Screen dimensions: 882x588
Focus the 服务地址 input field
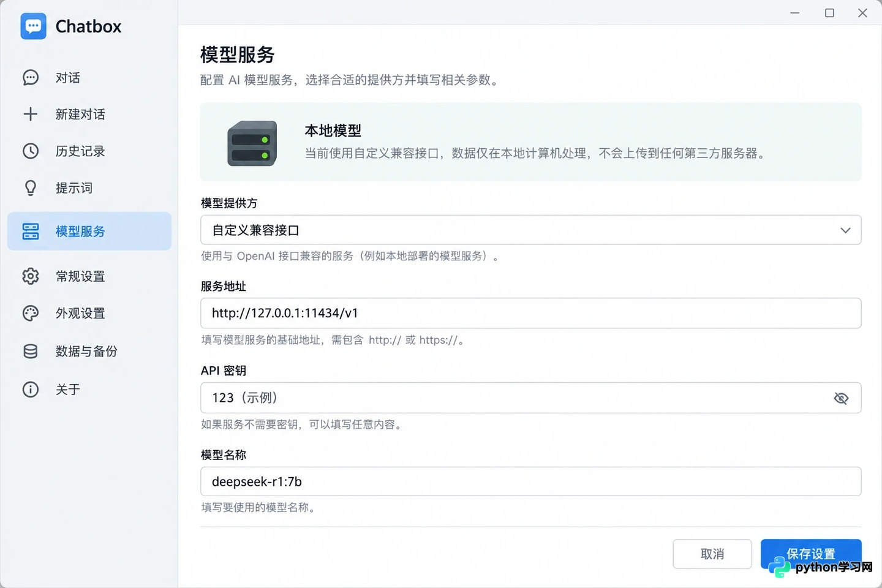[x=530, y=313]
